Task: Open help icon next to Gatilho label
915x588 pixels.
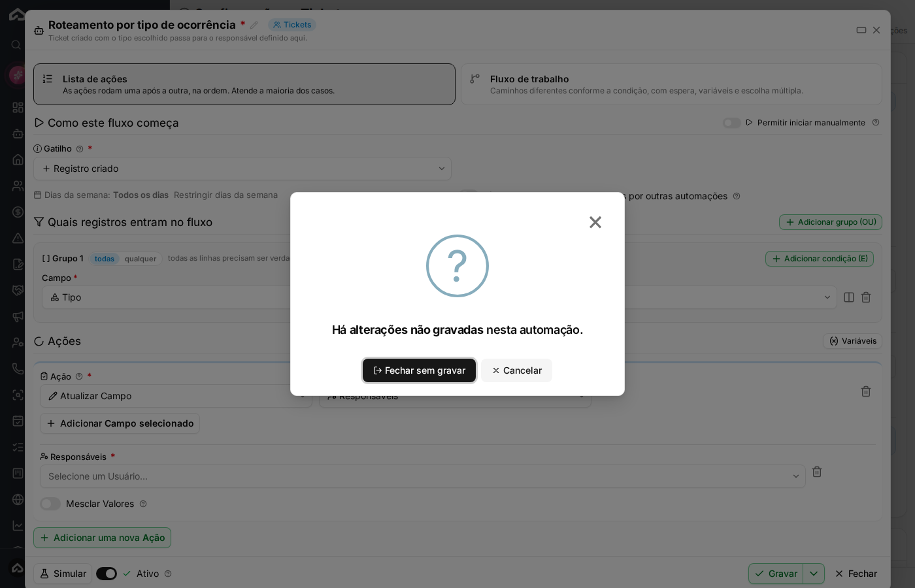Action: point(80,149)
